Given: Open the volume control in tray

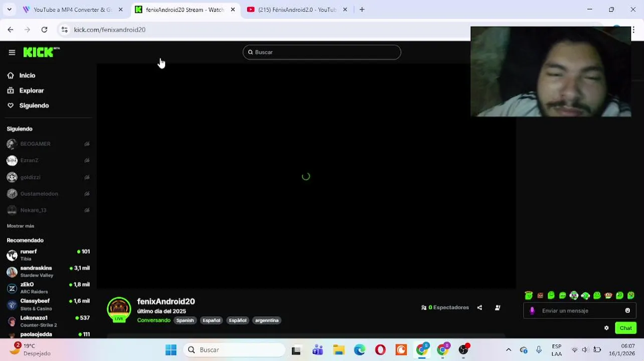Looking at the screenshot, I should [x=585, y=350].
